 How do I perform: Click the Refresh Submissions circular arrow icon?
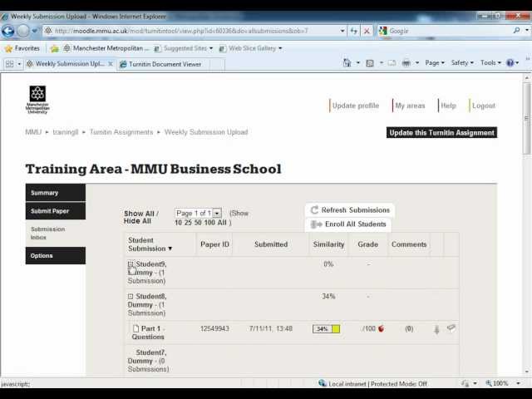(x=314, y=210)
